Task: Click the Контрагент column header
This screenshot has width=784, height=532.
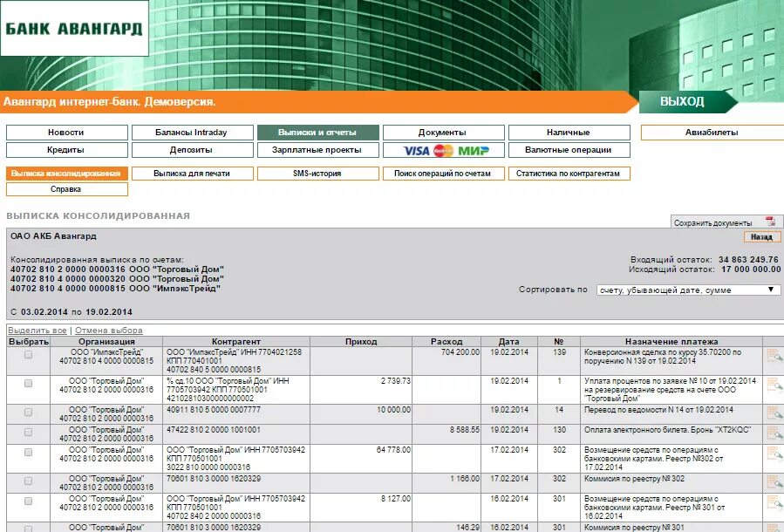Action: click(236, 342)
